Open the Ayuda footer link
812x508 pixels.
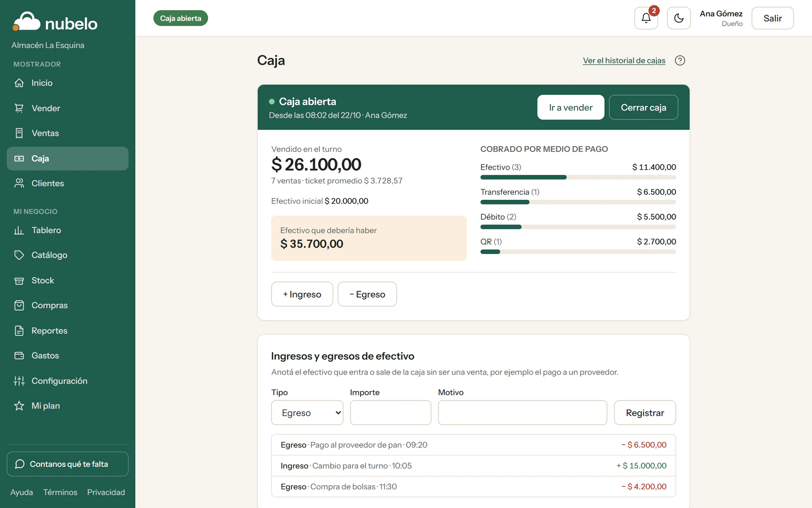coord(22,492)
